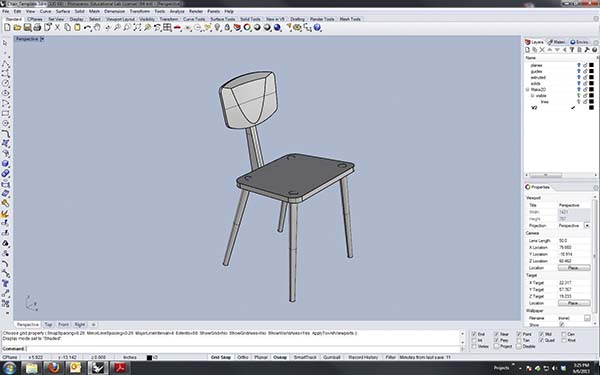Open the Perspective viewport title dropdown arrow
The image size is (600, 375).
(x=42, y=39)
